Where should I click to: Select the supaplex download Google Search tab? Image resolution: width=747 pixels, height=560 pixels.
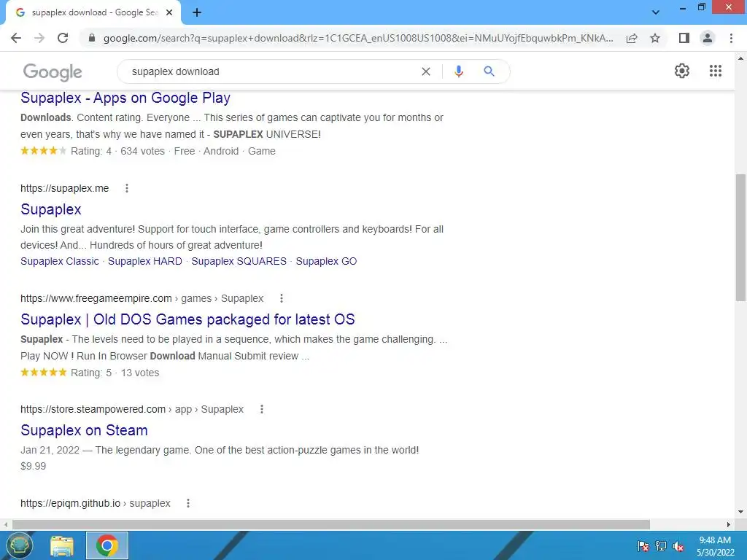coord(93,13)
